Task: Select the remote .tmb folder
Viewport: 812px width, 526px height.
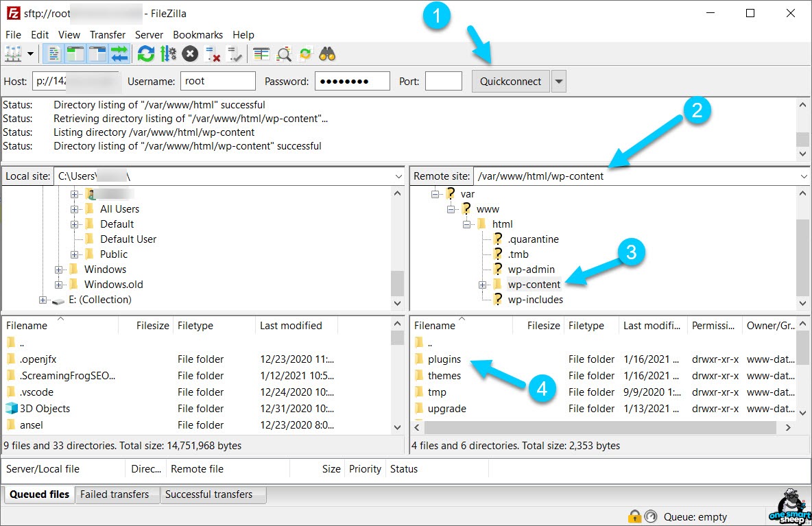Action: click(518, 254)
